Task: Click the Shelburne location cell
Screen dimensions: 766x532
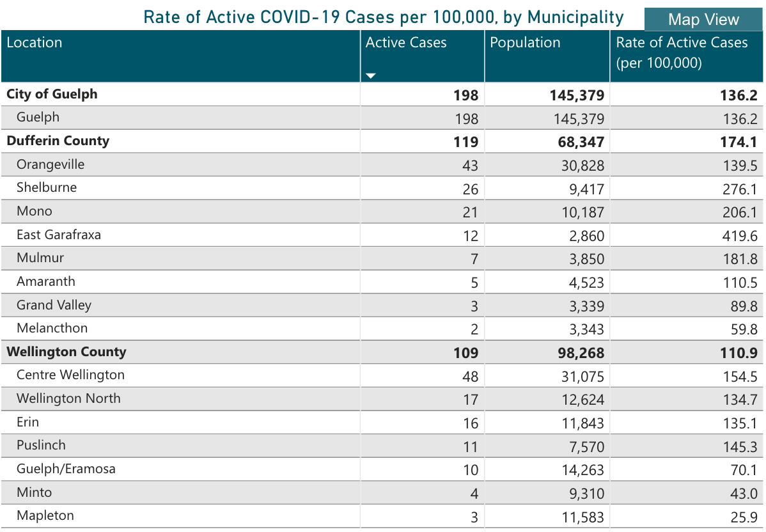Action: pos(47,187)
